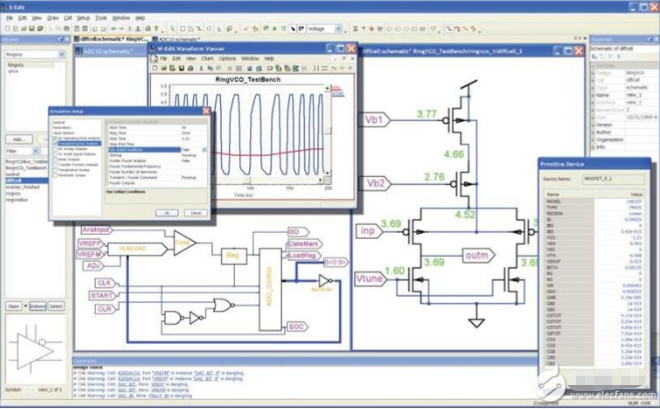Expand the Filter dropdown in the libraries panel
Screen dimensions: 660x409
[33, 153]
